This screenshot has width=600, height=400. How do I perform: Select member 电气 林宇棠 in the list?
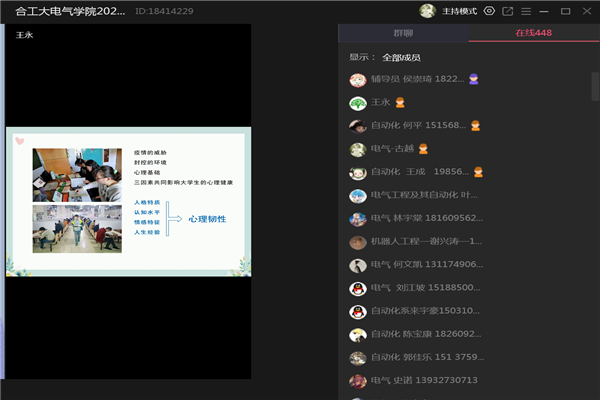427,218
